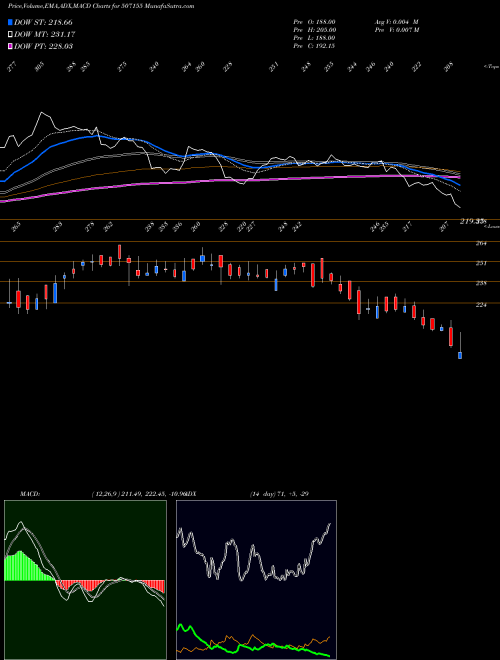The image size is (500, 660).
Task: Click the 'DOW MT: 231.17' legend text
Action: pyautogui.click(x=45, y=34)
